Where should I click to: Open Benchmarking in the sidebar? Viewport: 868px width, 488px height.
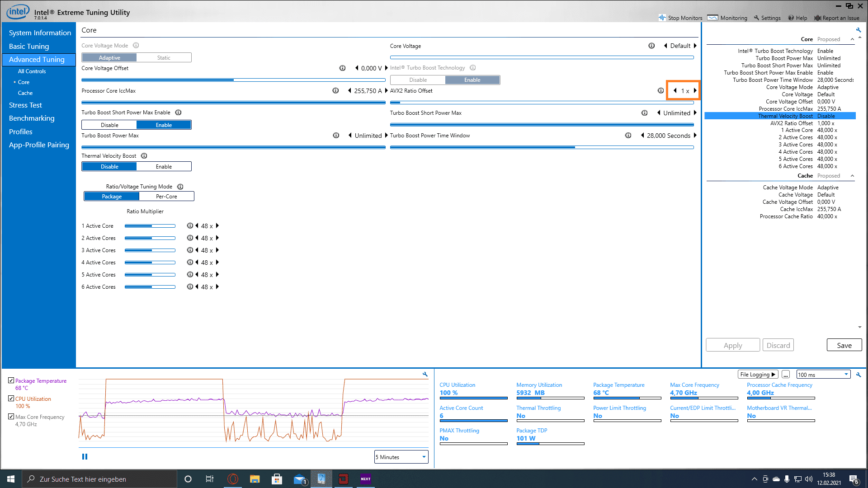pos(32,118)
